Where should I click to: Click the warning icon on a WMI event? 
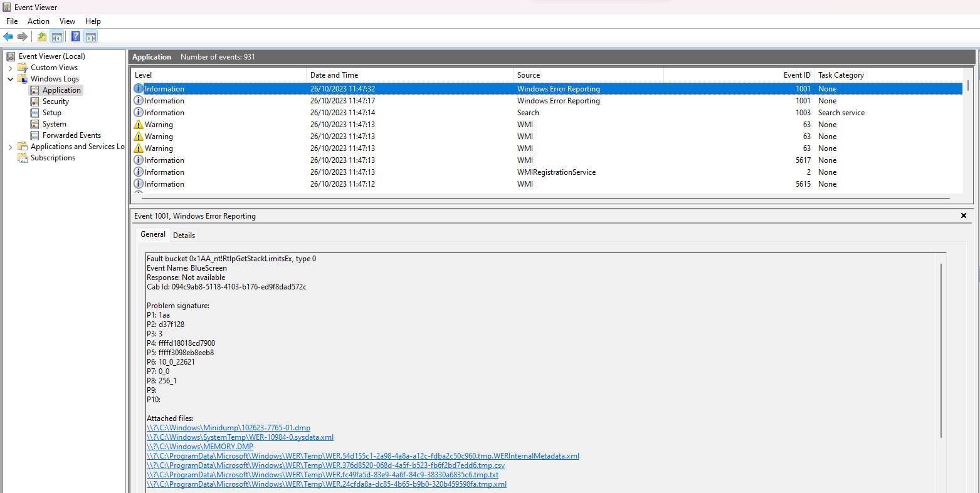tap(138, 124)
